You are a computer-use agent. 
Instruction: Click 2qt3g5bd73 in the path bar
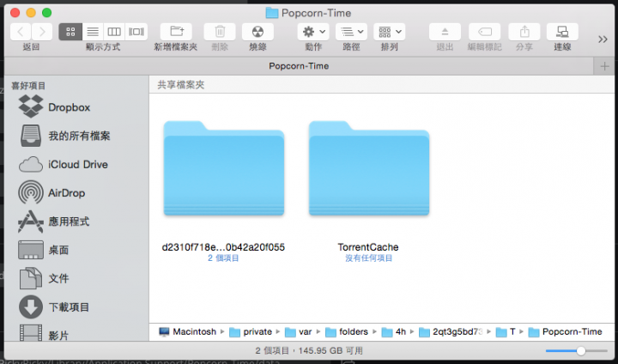[x=451, y=331]
